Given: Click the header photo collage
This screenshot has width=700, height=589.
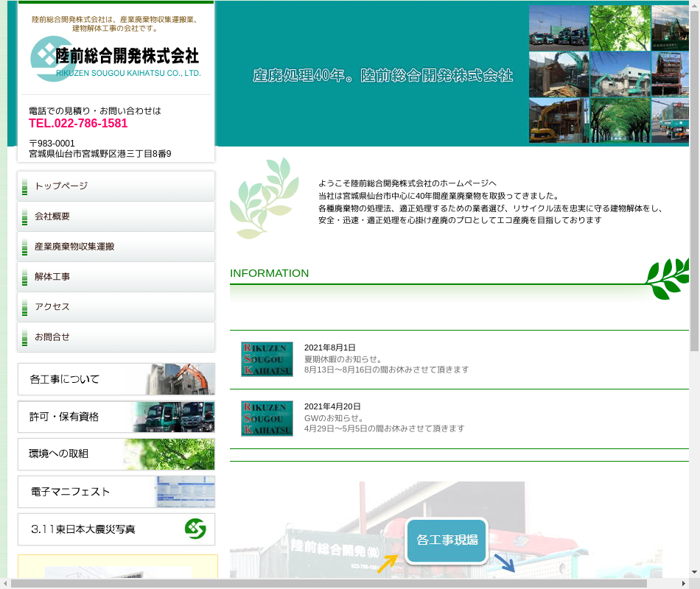Looking at the screenshot, I should (x=609, y=74).
